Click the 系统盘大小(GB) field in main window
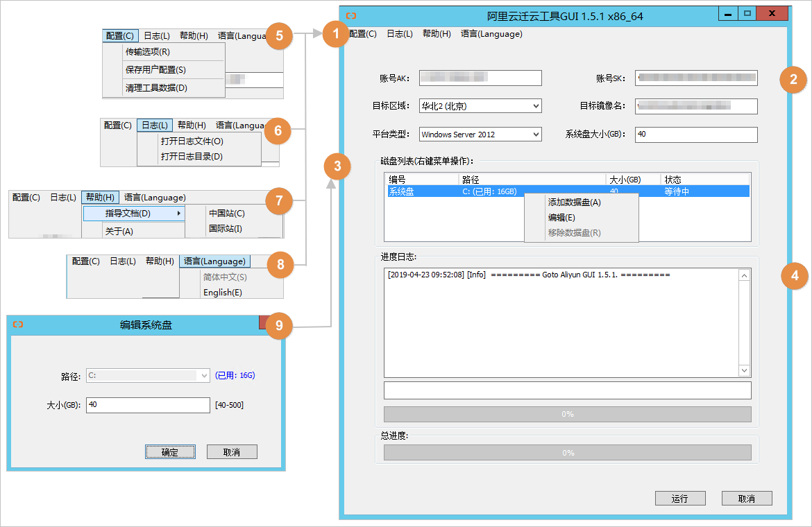812x527 pixels. pos(697,135)
